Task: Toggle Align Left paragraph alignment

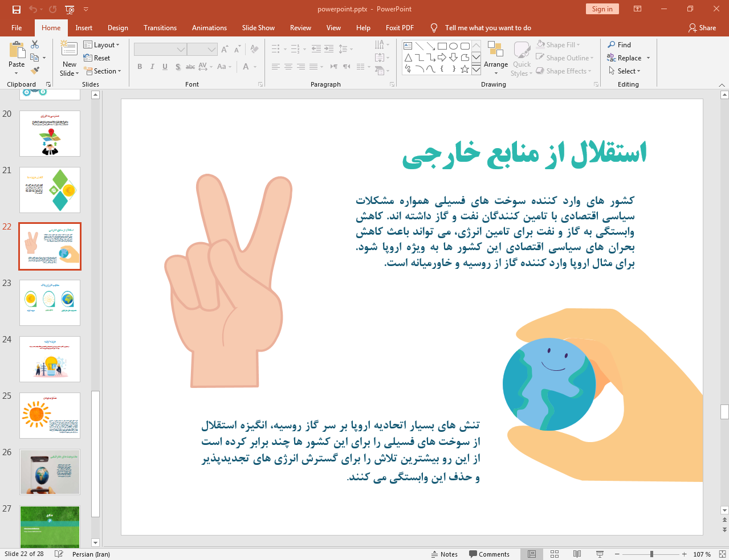Action: tap(275, 67)
